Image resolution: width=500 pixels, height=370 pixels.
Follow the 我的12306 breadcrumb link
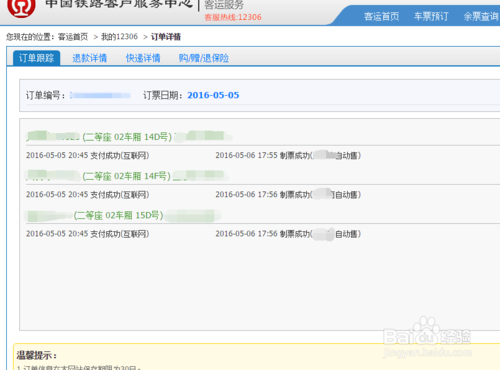click(119, 37)
